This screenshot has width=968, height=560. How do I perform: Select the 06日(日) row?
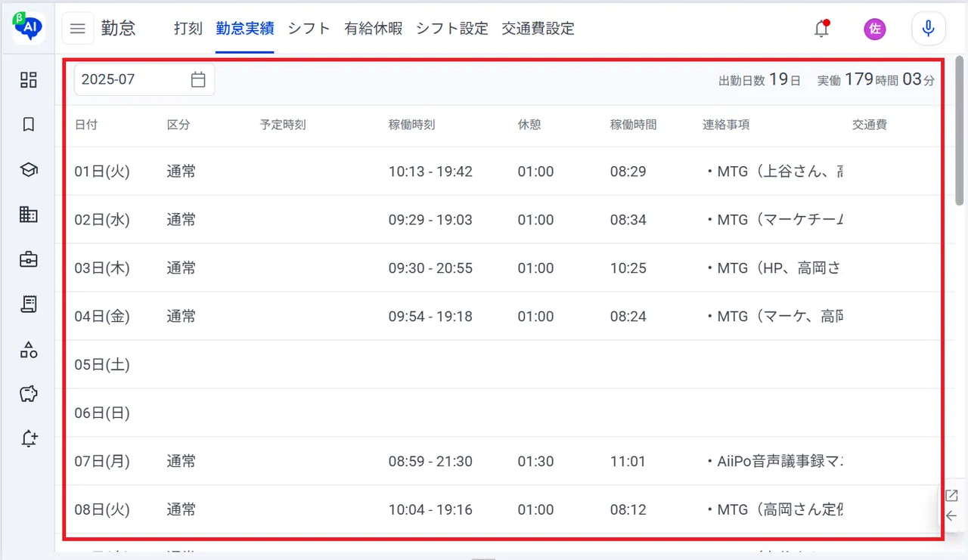point(504,413)
